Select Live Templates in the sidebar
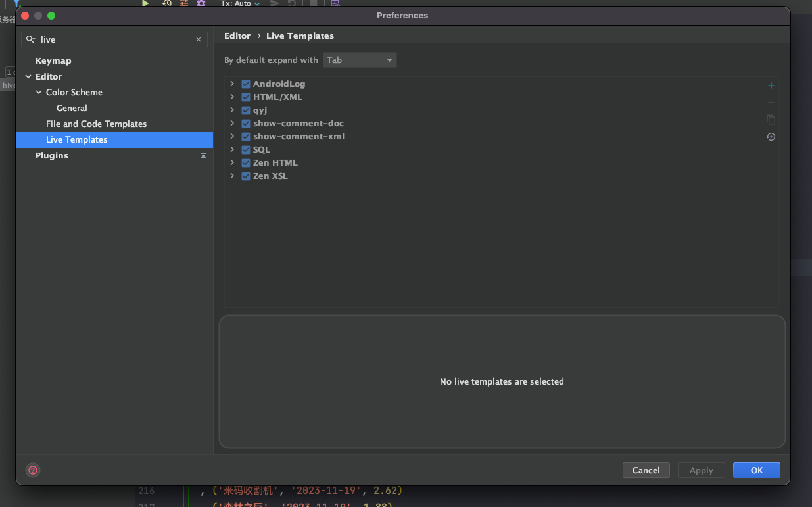812x507 pixels. click(114, 140)
